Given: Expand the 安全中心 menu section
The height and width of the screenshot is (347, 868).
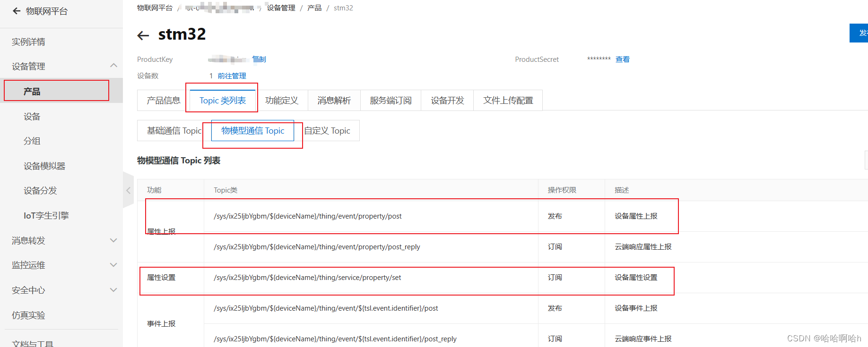Looking at the screenshot, I should point(113,290).
